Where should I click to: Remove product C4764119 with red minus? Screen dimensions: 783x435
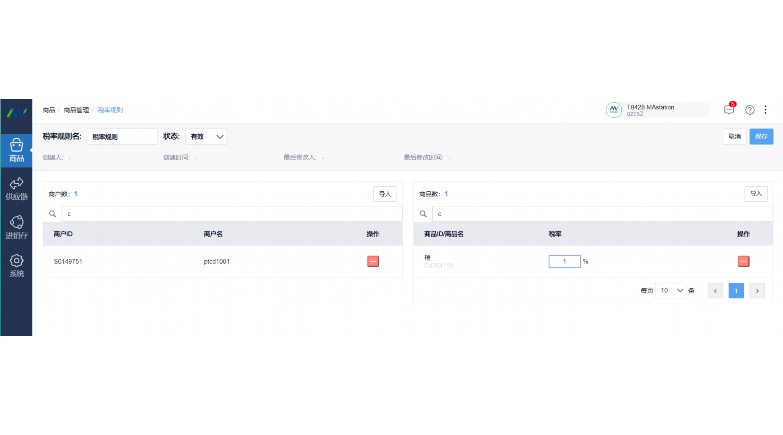(744, 261)
